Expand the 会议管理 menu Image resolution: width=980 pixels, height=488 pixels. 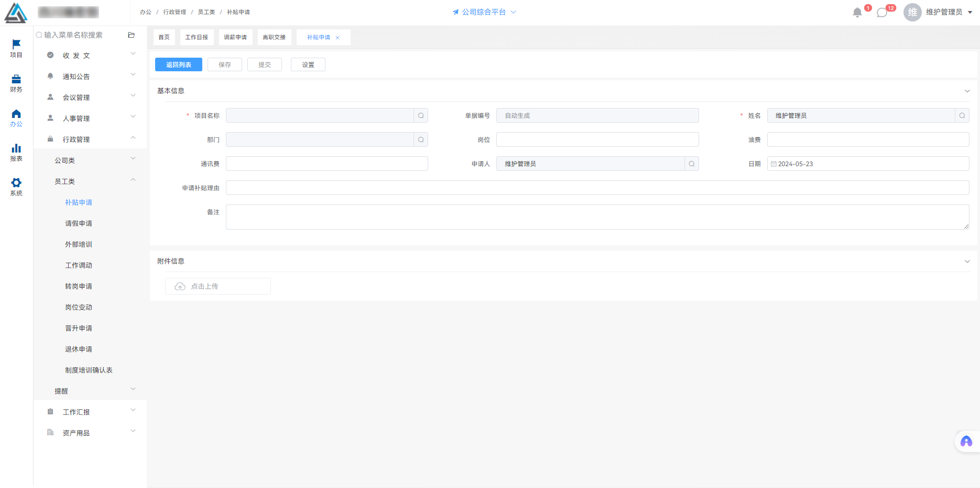tap(90, 97)
